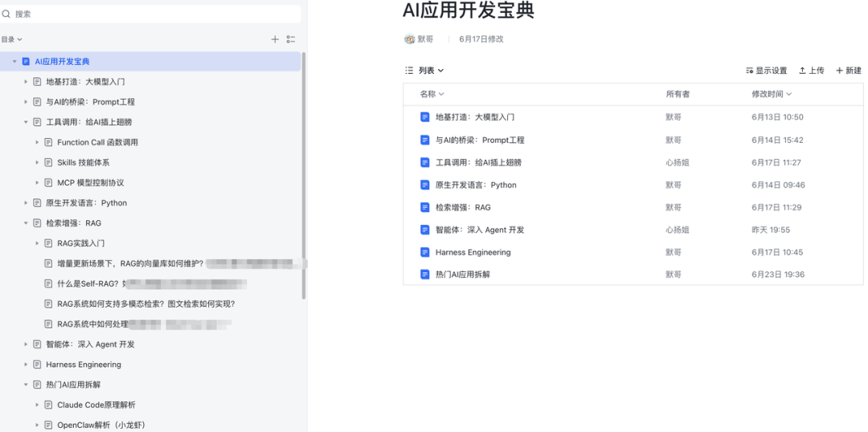Open 与AI的桥梁:Prompt工程 row in list
The image size is (868, 432).
coord(633,140)
